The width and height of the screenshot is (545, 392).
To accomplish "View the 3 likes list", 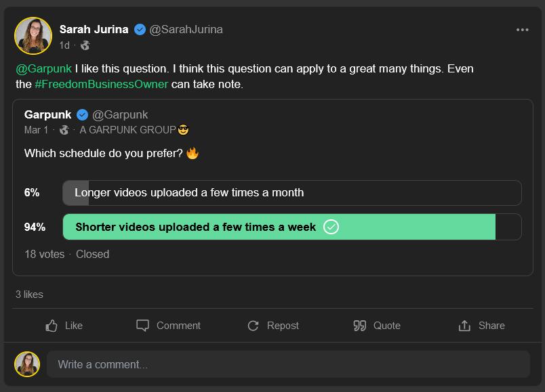I will point(29,295).
